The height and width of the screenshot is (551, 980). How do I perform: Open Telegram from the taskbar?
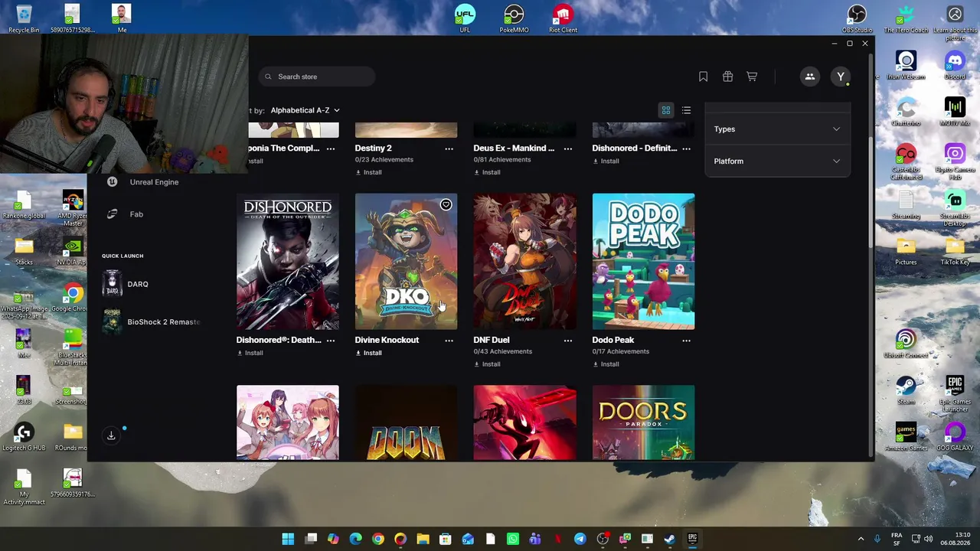pyautogui.click(x=580, y=539)
